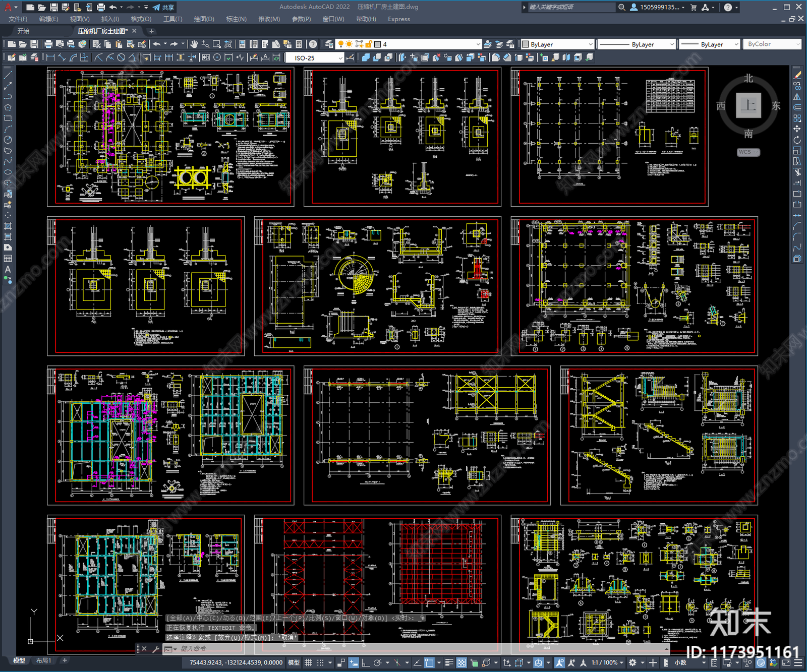This screenshot has height=672, width=807.
Task: Toggle ortho mode in status bar
Action: pyautogui.click(x=365, y=662)
